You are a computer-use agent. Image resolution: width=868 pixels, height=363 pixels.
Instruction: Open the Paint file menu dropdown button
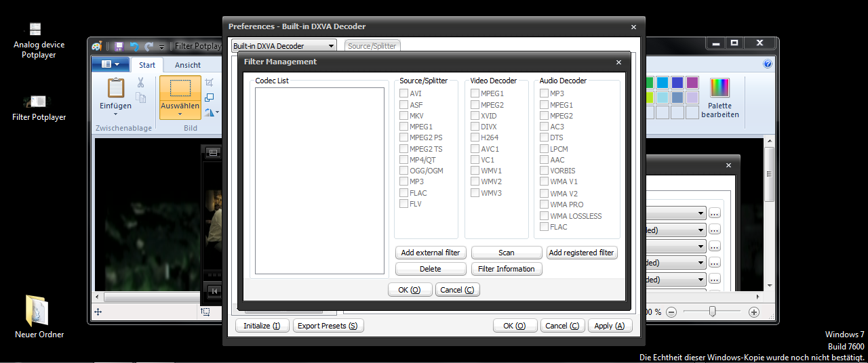pos(110,64)
